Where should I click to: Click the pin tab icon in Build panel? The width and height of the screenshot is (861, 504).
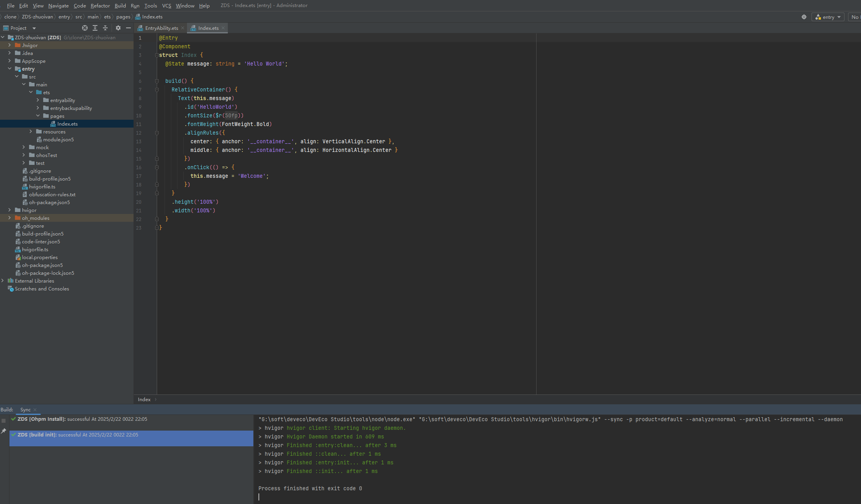click(x=4, y=431)
